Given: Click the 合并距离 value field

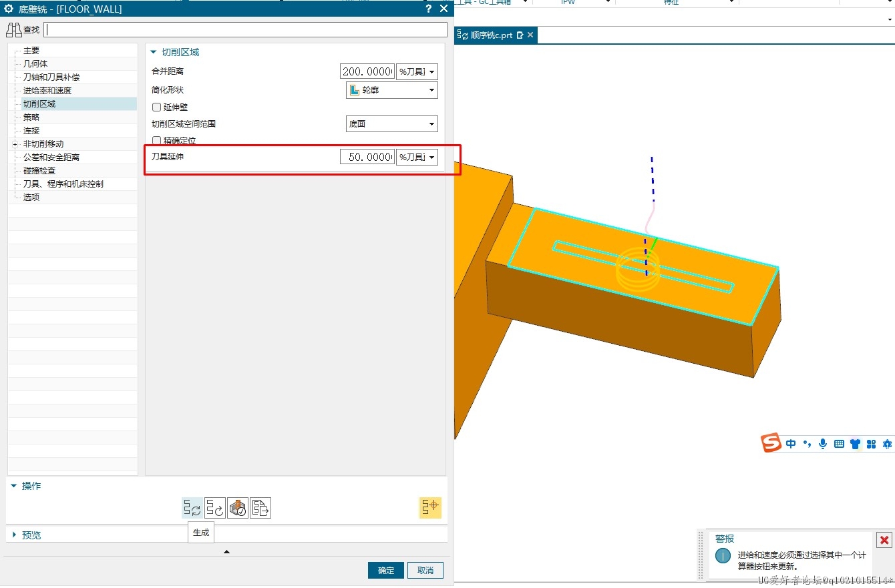Looking at the screenshot, I should 367,71.
